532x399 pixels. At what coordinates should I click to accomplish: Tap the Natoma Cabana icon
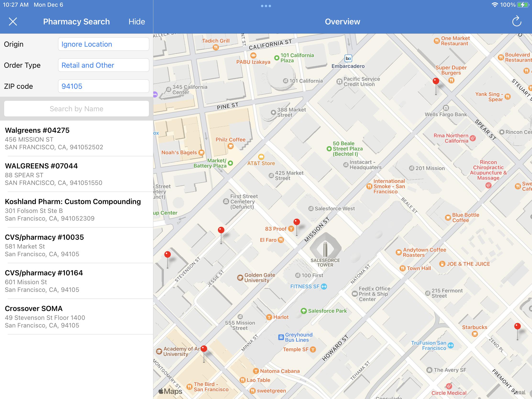(x=256, y=371)
